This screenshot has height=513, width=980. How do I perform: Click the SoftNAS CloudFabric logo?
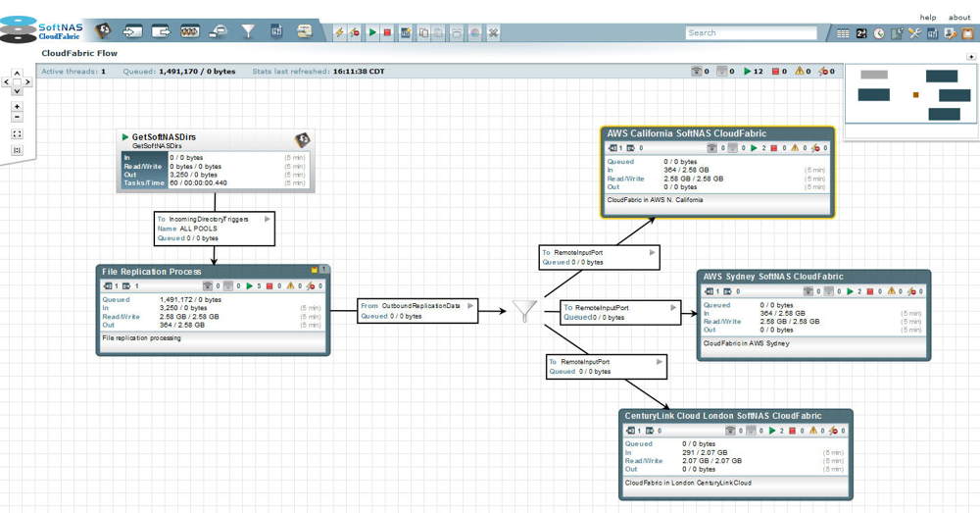(x=41, y=30)
